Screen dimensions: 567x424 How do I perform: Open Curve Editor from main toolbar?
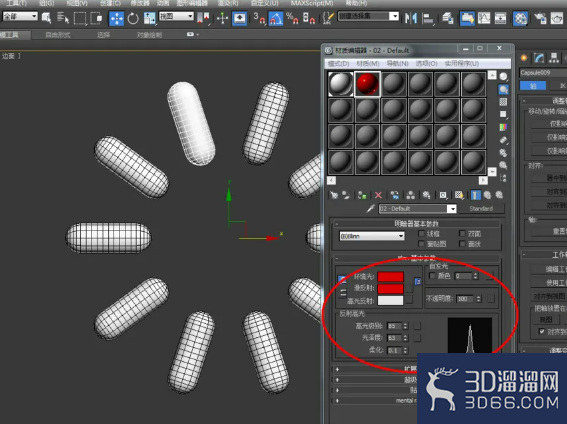pyautogui.click(x=483, y=18)
